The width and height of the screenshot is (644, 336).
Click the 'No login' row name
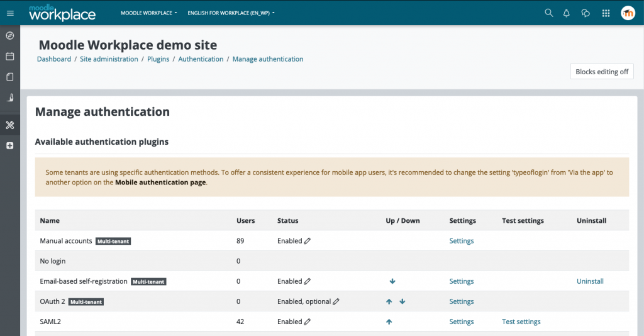53,261
